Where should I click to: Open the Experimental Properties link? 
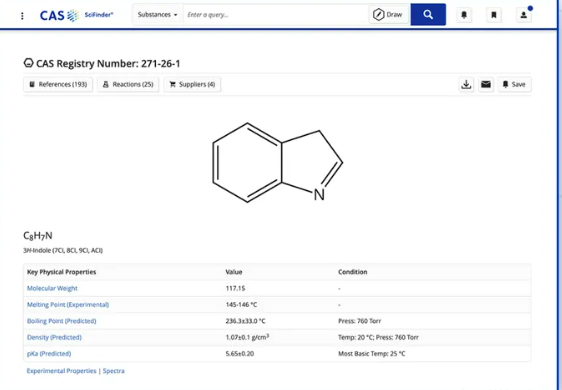tap(61, 371)
